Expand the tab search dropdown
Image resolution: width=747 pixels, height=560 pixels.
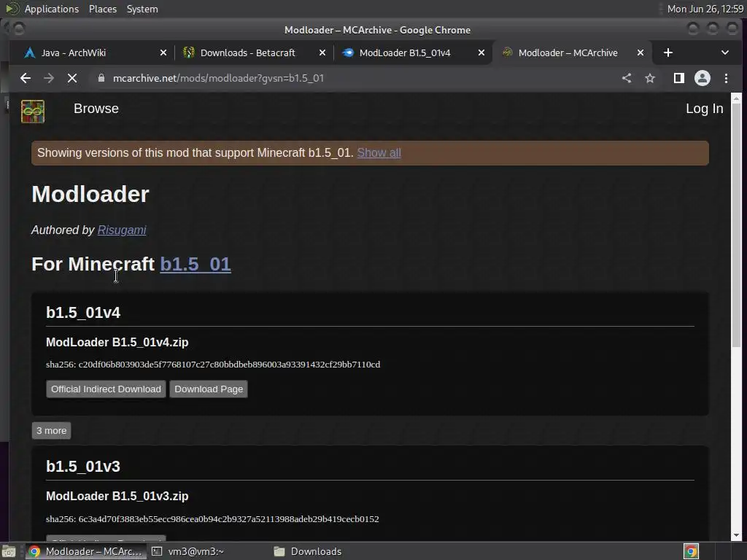(724, 52)
